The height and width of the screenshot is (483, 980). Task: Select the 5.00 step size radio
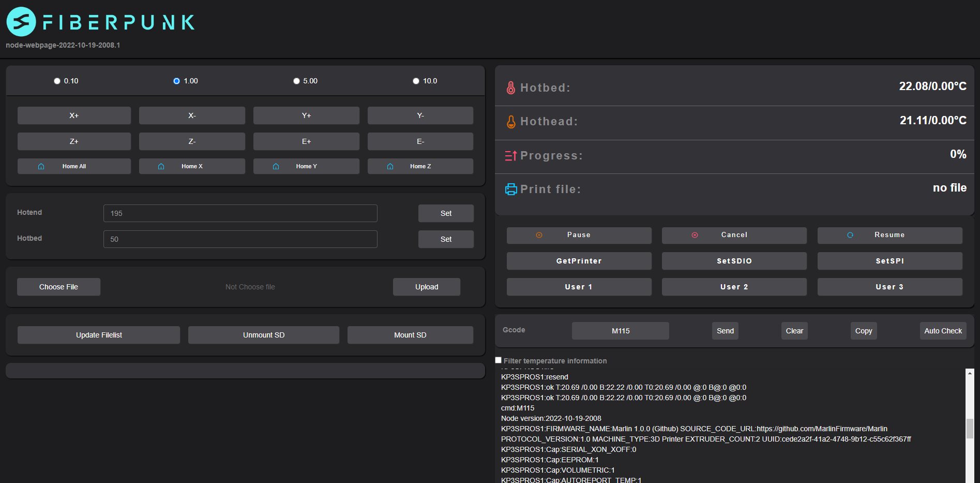[296, 81]
